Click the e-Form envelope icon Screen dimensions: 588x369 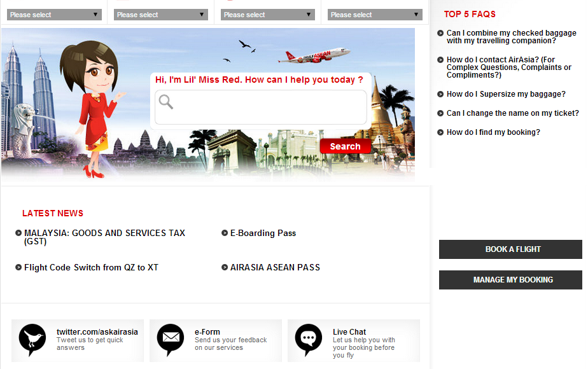171,340
